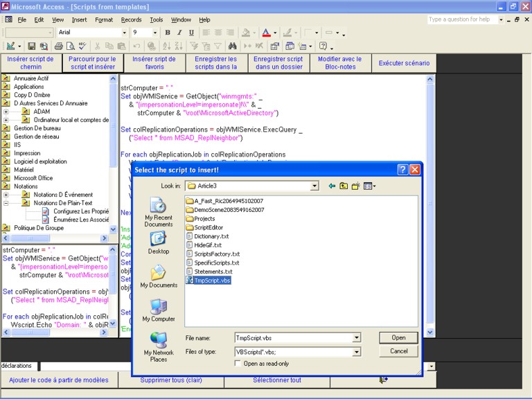Click the 'Type a question for help' box
532x399 pixels.
[462, 19]
